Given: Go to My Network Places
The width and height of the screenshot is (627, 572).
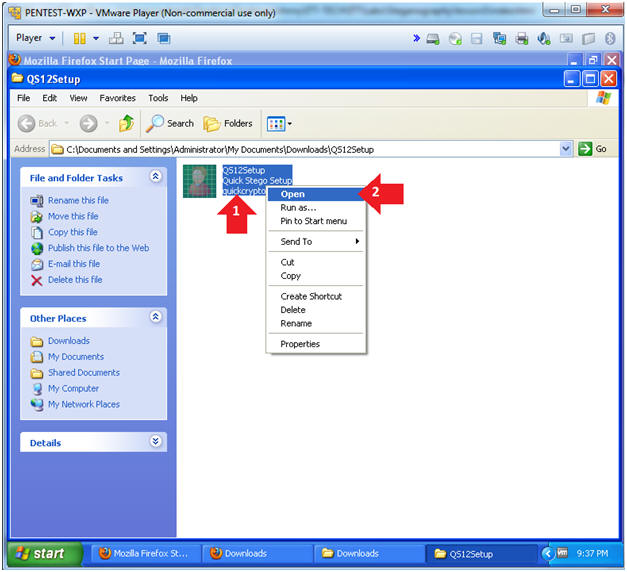Looking at the screenshot, I should [x=84, y=404].
